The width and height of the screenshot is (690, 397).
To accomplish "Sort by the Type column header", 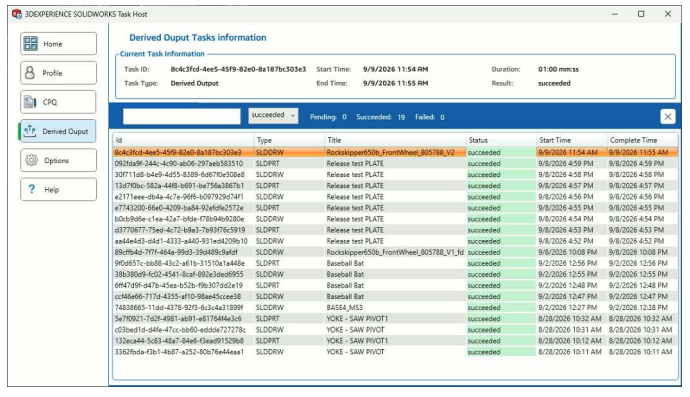I will 289,140.
